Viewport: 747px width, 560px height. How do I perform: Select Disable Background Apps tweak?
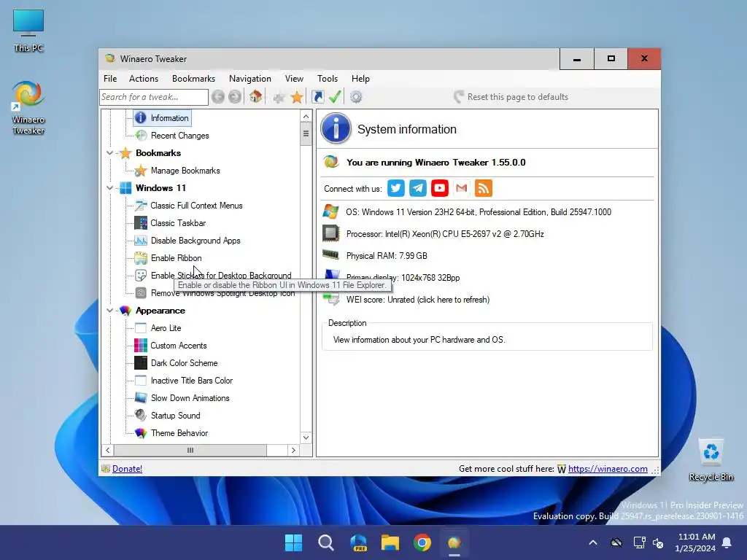tap(196, 241)
